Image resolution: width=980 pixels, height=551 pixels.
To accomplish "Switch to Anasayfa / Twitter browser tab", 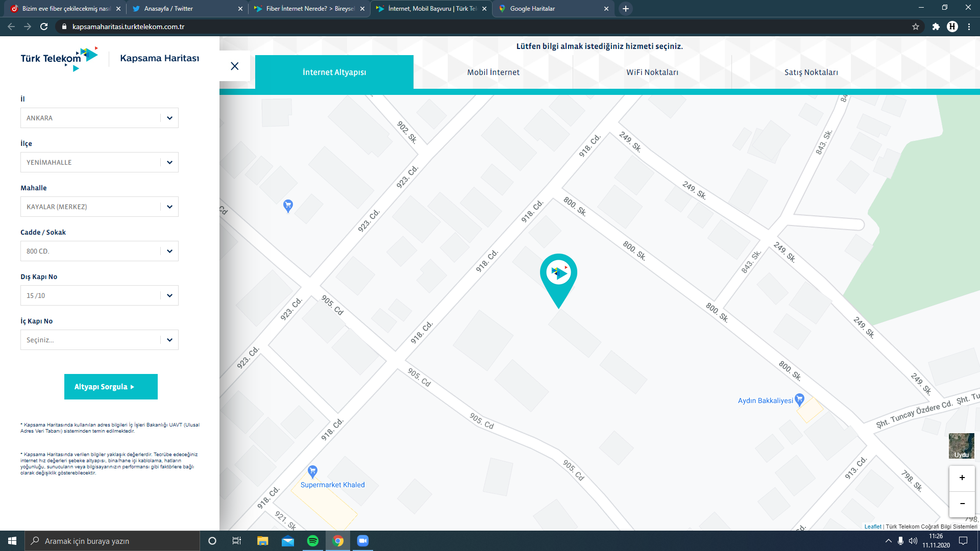I will (x=186, y=9).
